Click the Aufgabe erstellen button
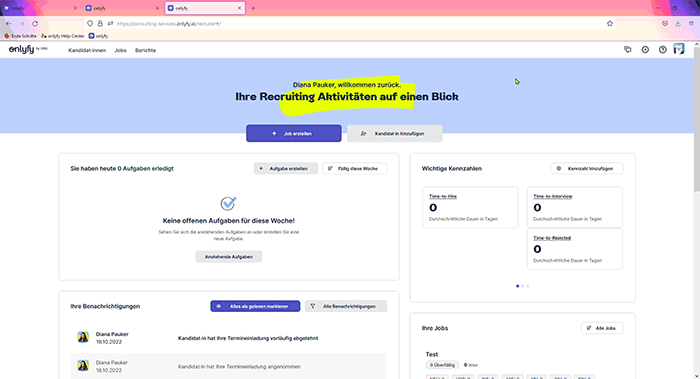The height and width of the screenshot is (379, 700). [x=286, y=168]
